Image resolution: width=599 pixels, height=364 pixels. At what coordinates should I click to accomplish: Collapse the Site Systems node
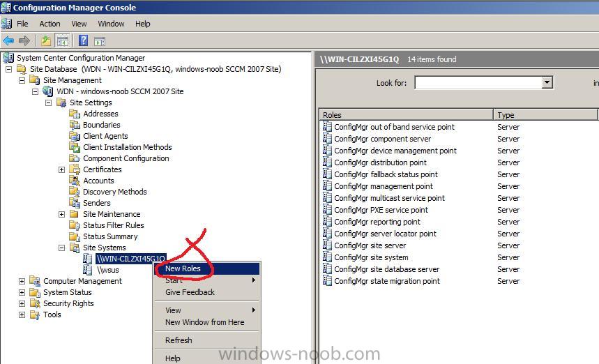coord(61,248)
